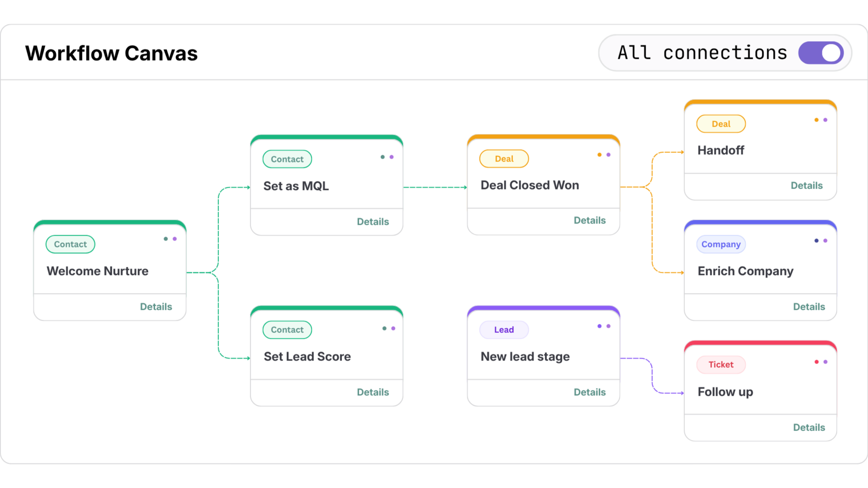This screenshot has width=868, height=488.
Task: Click the Lead tag on New lead stage
Action: pos(504,330)
